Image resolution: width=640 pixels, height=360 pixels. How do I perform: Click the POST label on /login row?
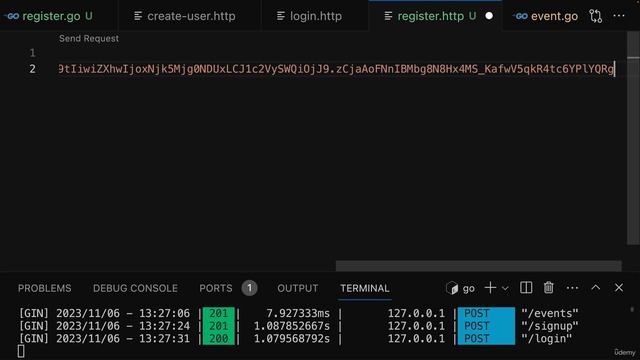(476, 338)
